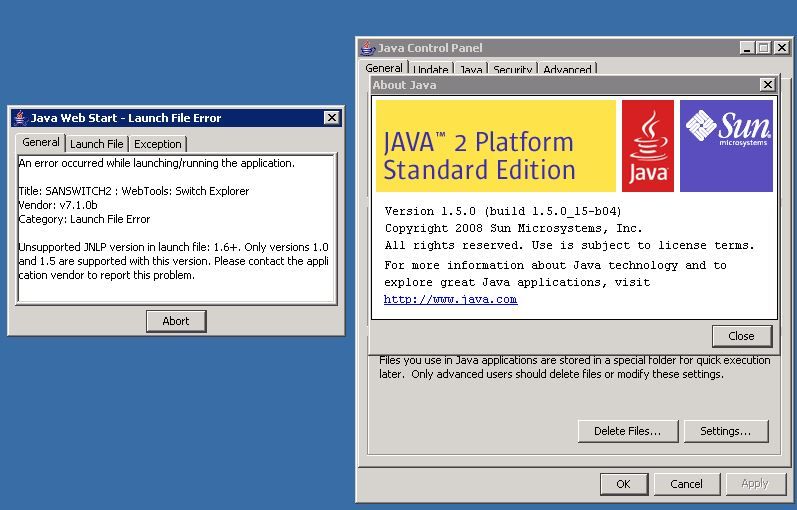Select General tab in Launch File Error dialog

[x=41, y=142]
